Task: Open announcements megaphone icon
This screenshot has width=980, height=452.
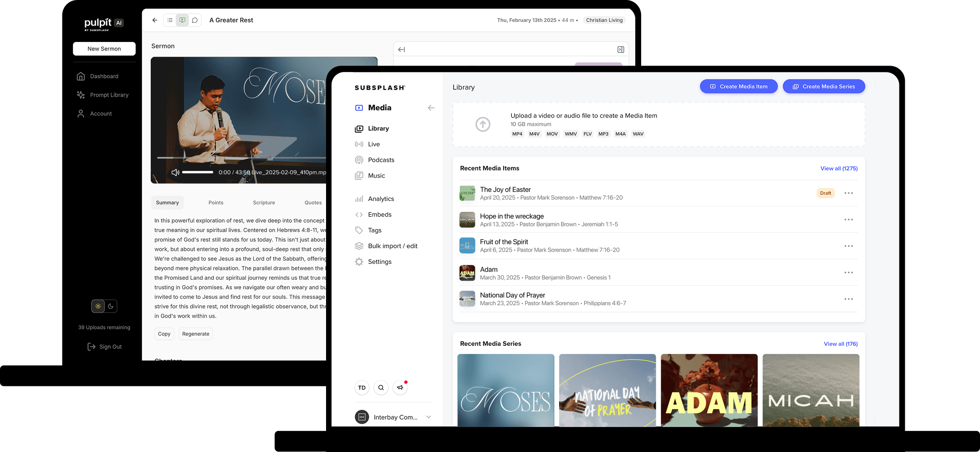Action: (x=400, y=388)
